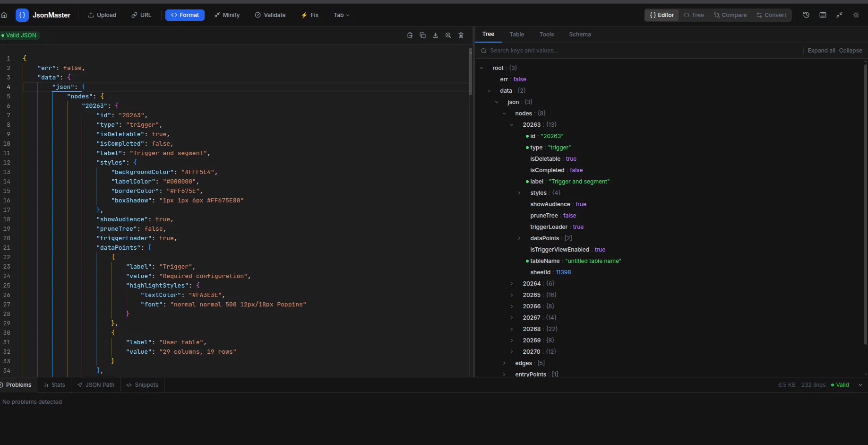Open the Tab indentation dropdown
This screenshot has height=445, width=868.
pos(341,15)
